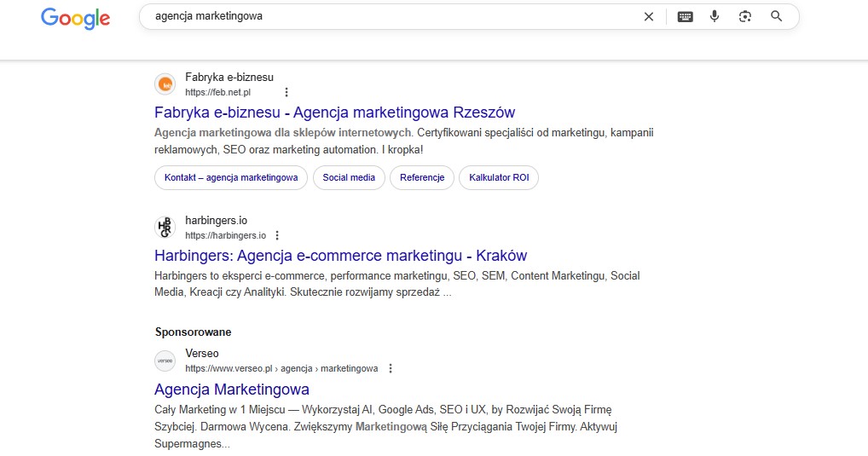Click the Google logo

(x=75, y=18)
